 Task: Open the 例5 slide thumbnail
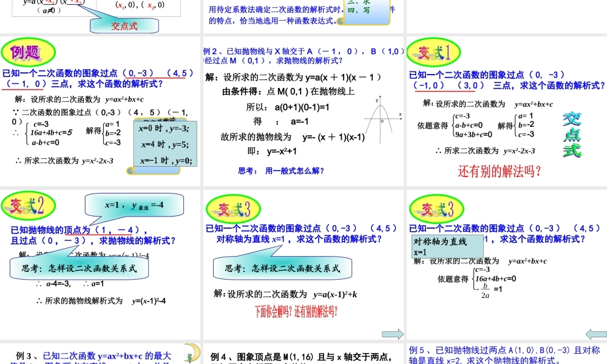click(x=507, y=354)
